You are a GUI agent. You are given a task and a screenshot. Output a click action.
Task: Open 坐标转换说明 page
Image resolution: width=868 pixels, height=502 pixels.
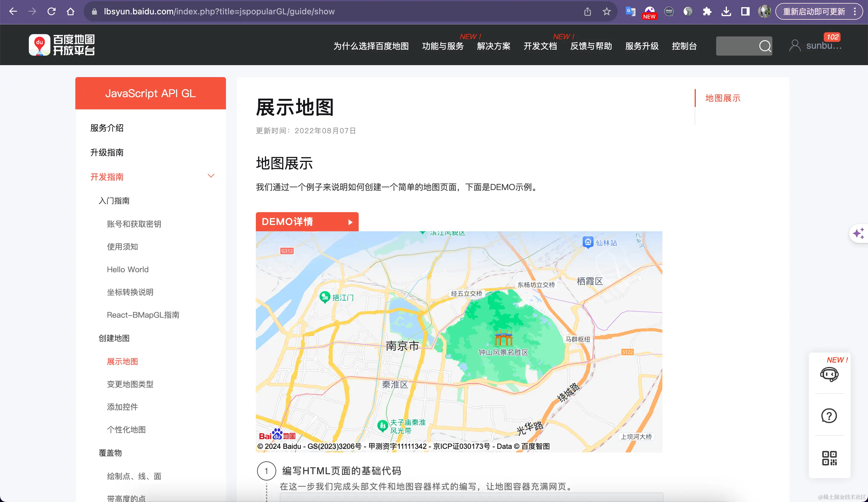[130, 292]
